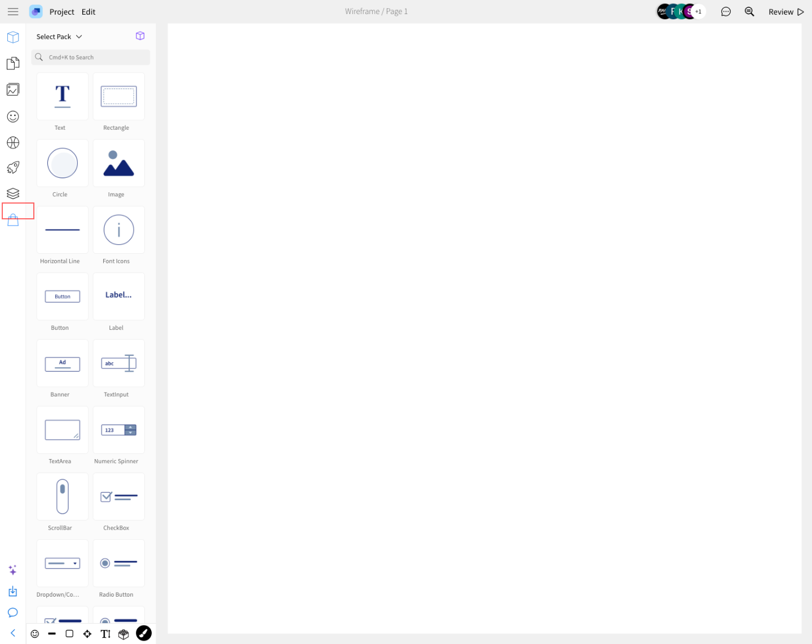Open the hamburger menu
This screenshot has width=812, height=644.
coord(13,12)
